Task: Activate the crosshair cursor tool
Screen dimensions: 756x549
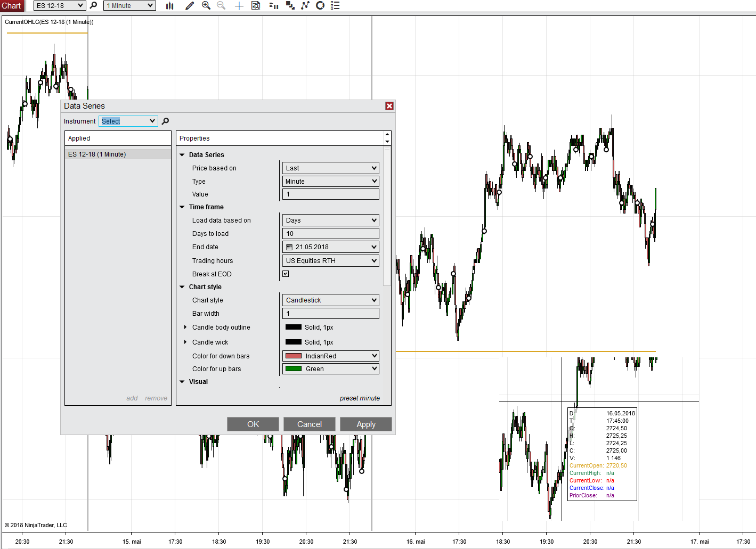Action: coord(239,6)
